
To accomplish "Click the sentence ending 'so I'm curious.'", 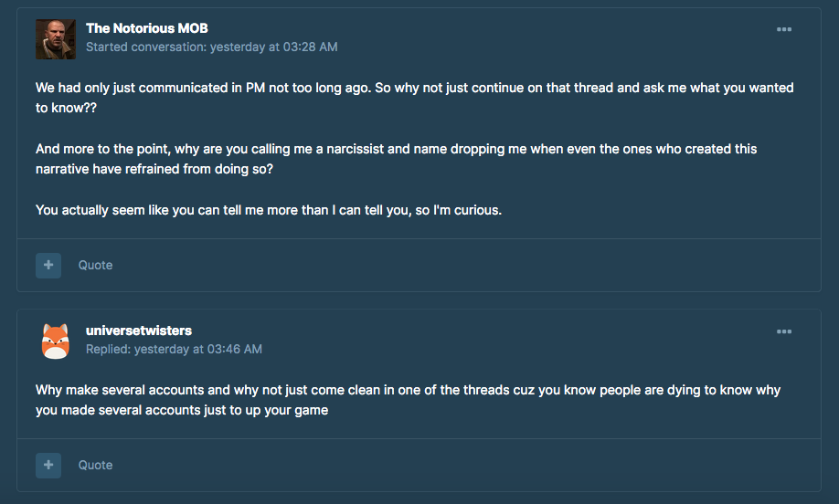I will 269,210.
